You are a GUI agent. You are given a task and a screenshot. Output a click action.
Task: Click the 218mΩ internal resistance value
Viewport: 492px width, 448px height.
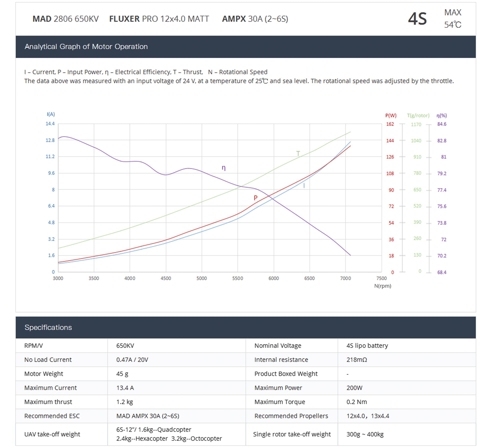pyautogui.click(x=357, y=360)
